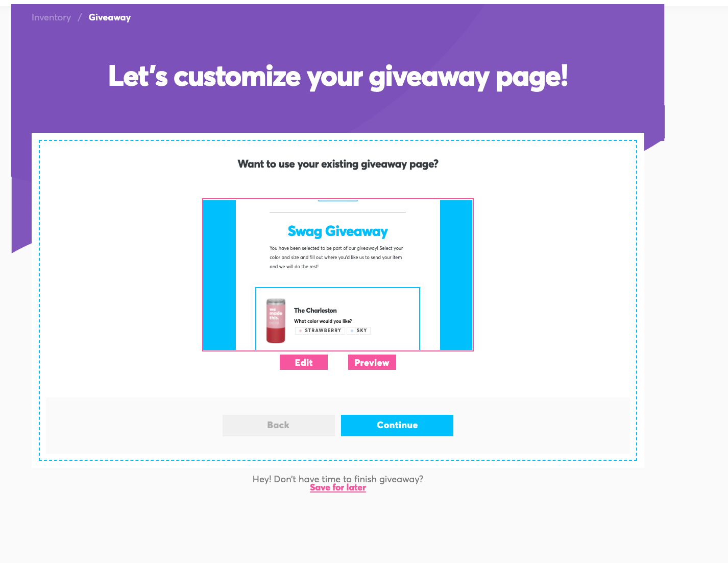Click The Charleston product name
This screenshot has height=563, width=728.
315,310
